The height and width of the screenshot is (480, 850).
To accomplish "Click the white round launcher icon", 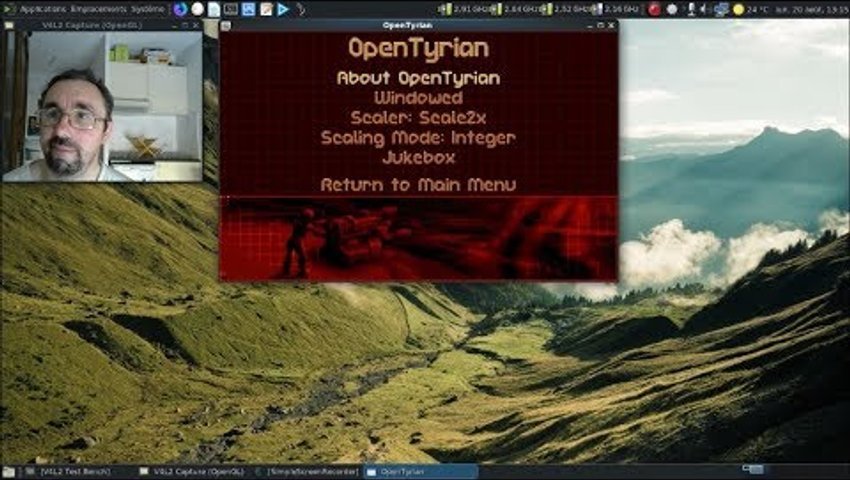I will 198,9.
